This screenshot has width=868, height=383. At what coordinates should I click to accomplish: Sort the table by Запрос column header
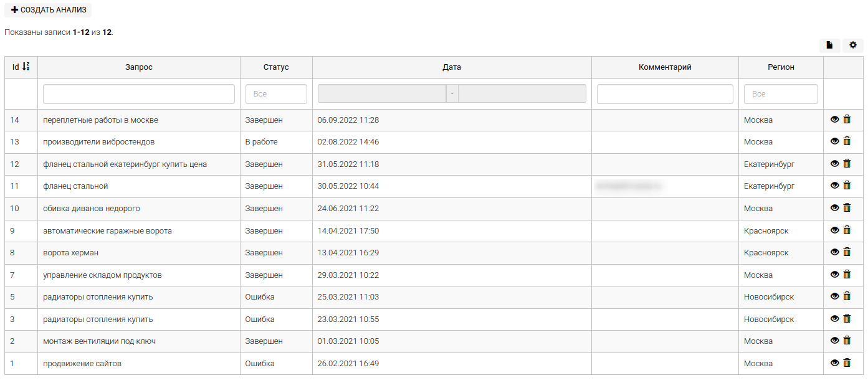click(x=138, y=67)
